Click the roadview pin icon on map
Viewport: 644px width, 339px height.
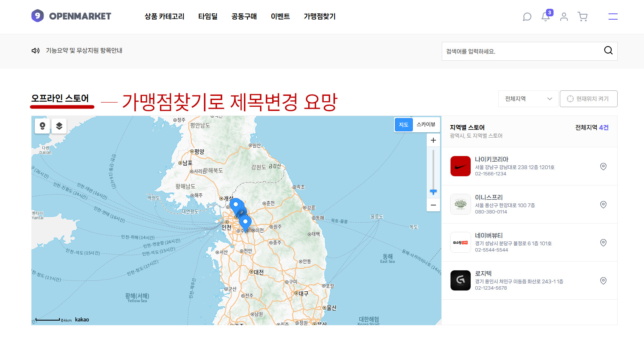pyautogui.click(x=42, y=126)
